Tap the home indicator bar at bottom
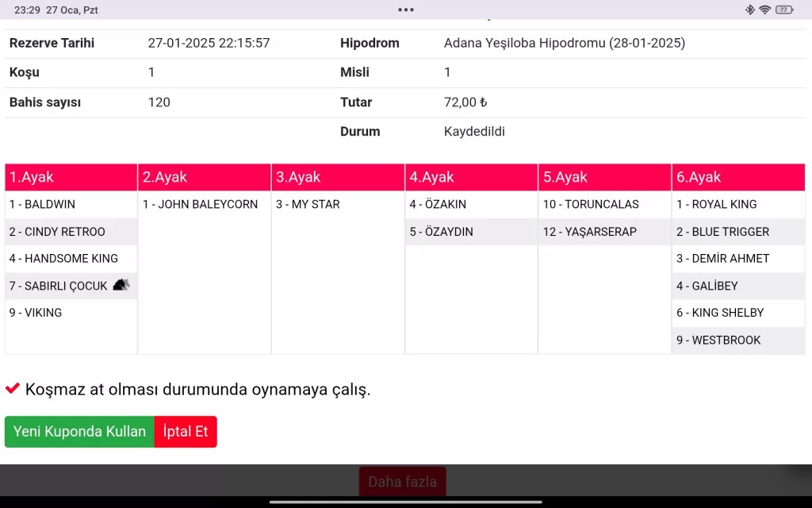The image size is (812, 508). 406,502
